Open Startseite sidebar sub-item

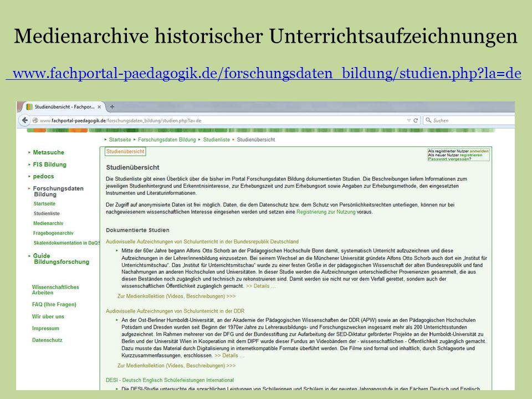[44, 203]
